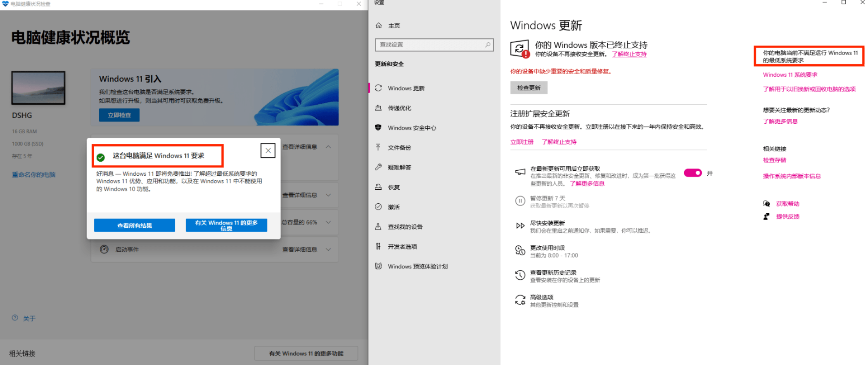This screenshot has height=365, width=868.
Task: Click the 查找我的设备 locator icon
Action: point(378,226)
